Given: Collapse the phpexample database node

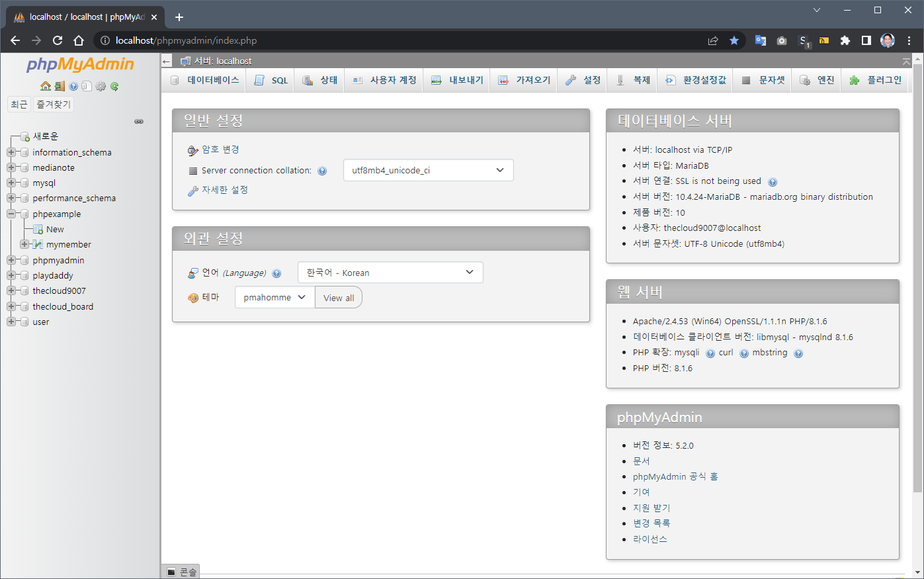Looking at the screenshot, I should (11, 214).
